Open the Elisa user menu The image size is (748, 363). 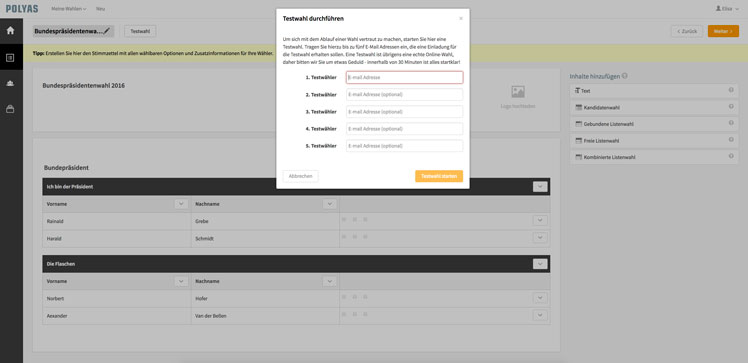(727, 9)
